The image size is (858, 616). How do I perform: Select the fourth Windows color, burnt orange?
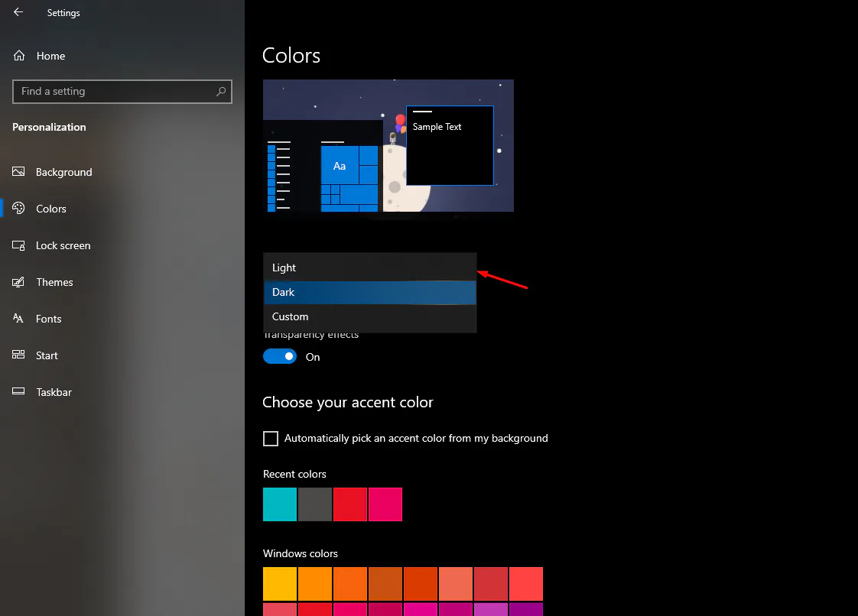385,584
